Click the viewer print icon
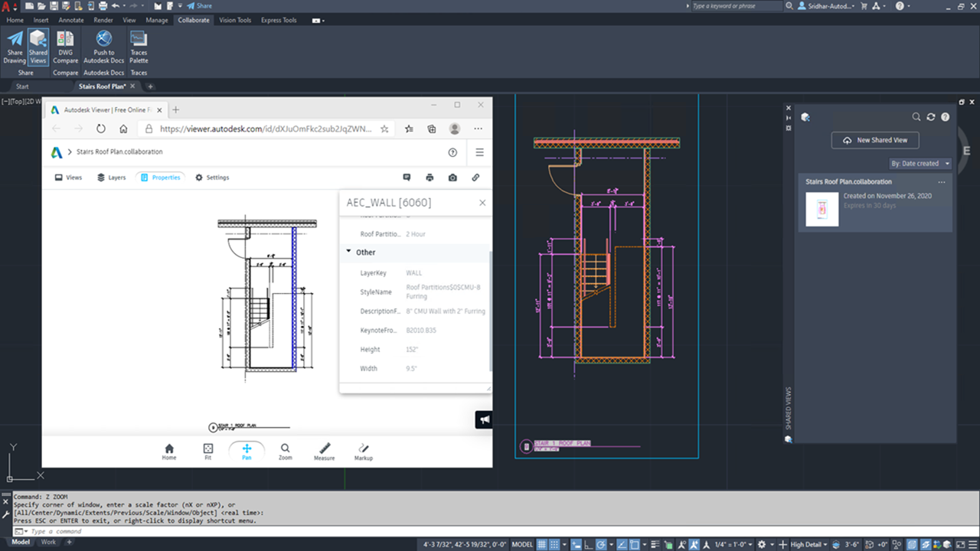This screenshot has width=980, height=551. [x=430, y=178]
